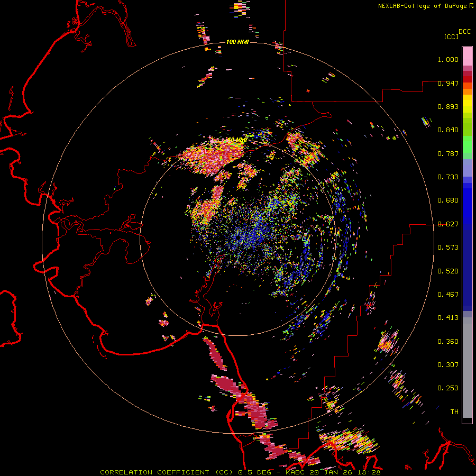Click the 0.733 scale value

pos(448,177)
